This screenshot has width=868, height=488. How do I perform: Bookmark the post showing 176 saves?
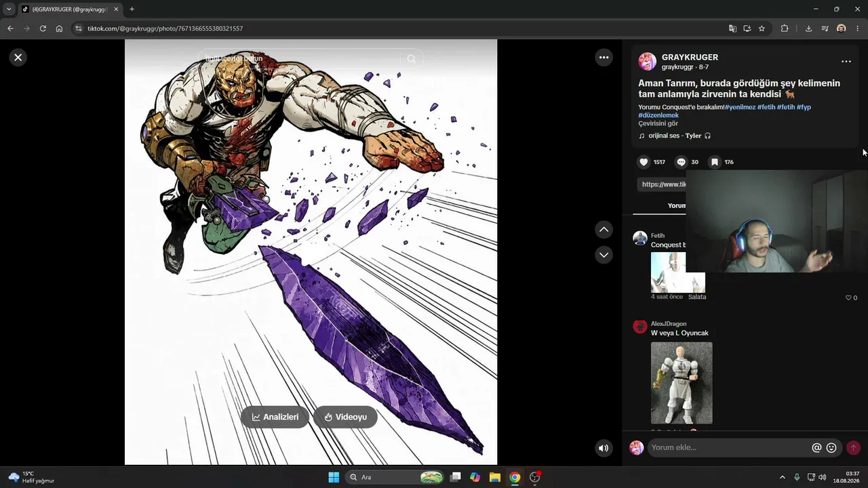coord(714,162)
